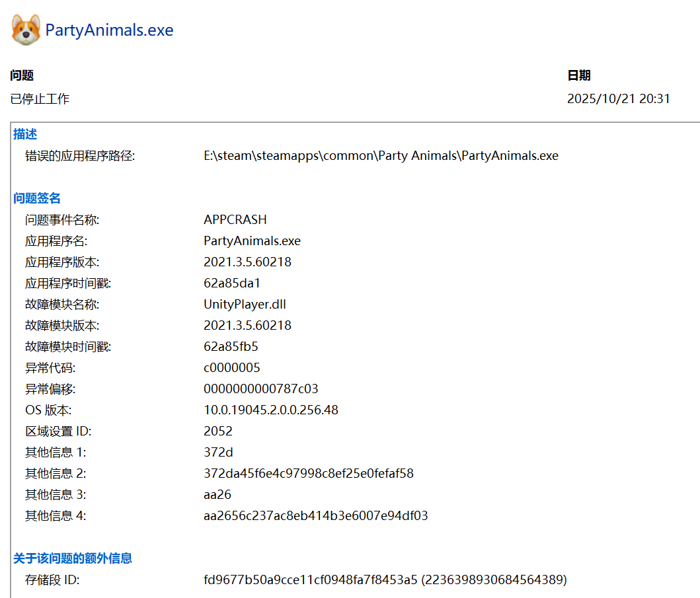Select fault module timestamp 62a85fb5
Image resolution: width=700 pixels, height=598 pixels.
click(x=231, y=346)
